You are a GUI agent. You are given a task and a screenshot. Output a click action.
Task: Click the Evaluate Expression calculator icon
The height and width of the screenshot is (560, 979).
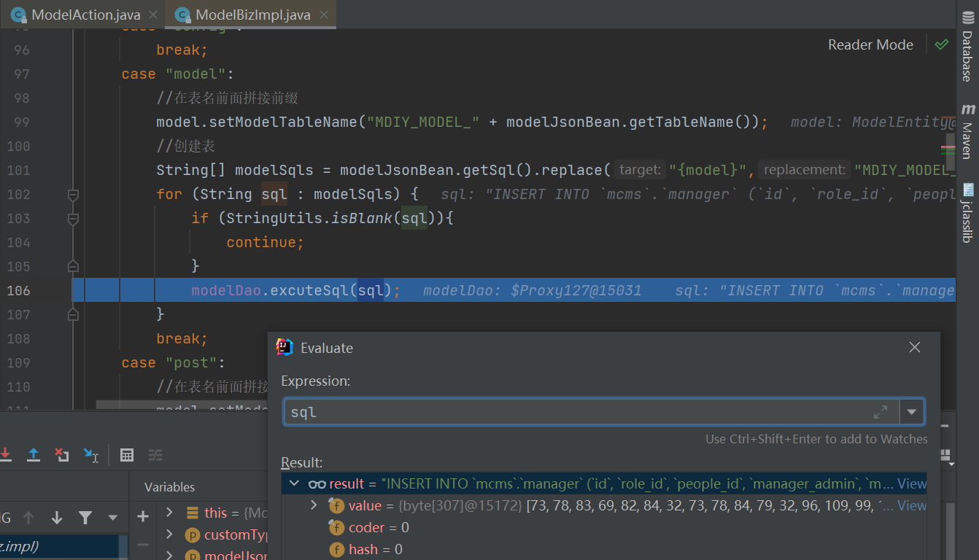tap(127, 455)
